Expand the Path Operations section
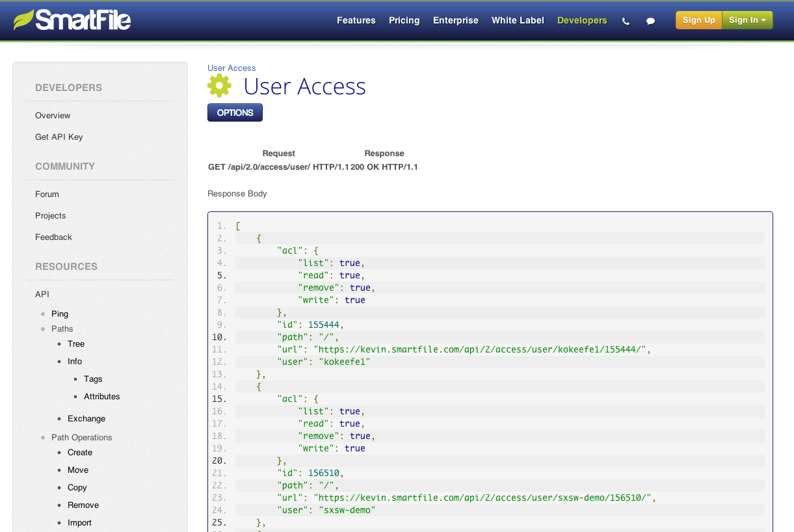794x532 pixels. [x=81, y=437]
